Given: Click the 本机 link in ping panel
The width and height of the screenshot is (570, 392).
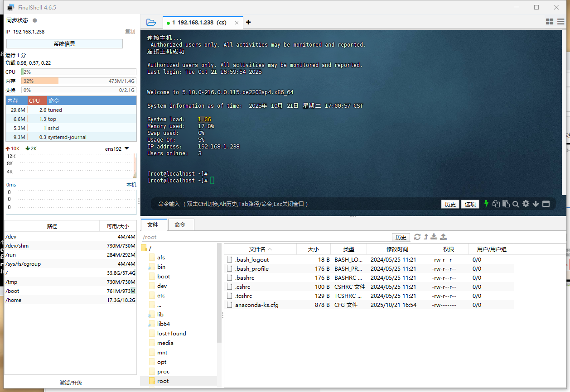Looking at the screenshot, I should pyautogui.click(x=131, y=185).
